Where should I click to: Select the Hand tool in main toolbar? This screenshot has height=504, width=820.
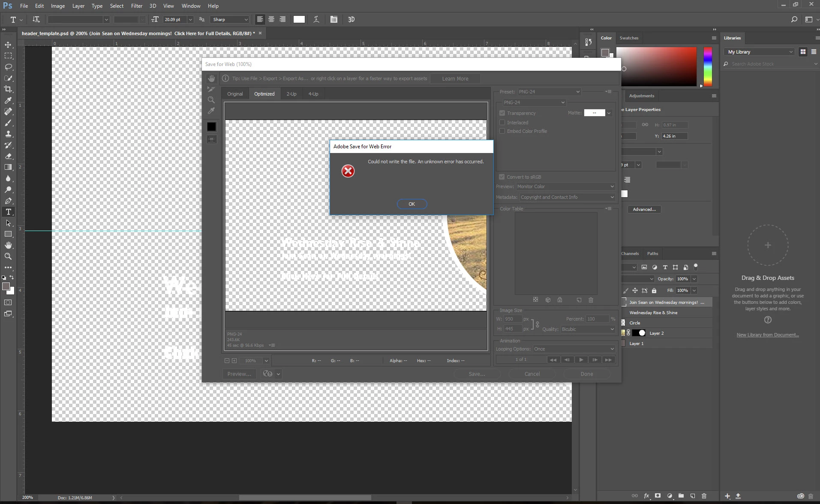(8, 245)
